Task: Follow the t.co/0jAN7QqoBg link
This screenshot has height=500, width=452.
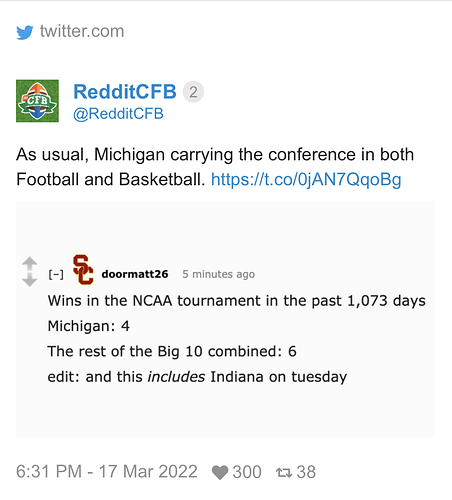Action: pyautogui.click(x=306, y=179)
